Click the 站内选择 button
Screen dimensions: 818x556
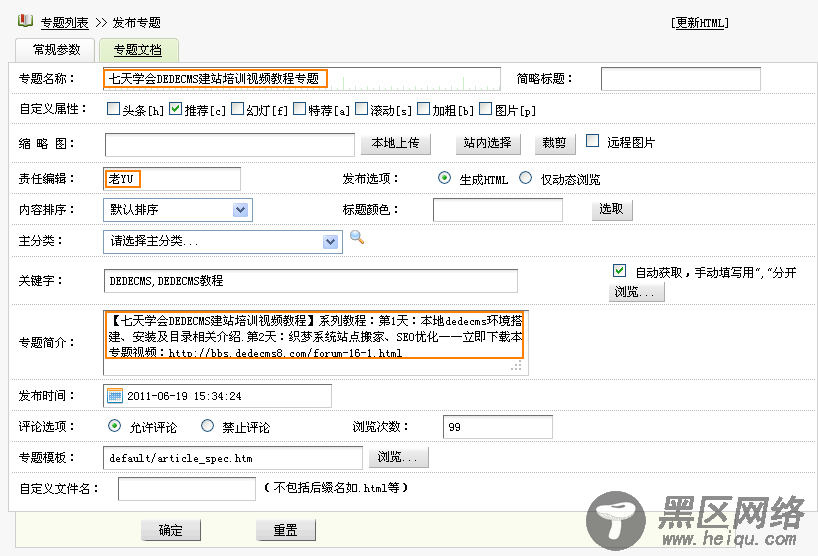[488, 143]
